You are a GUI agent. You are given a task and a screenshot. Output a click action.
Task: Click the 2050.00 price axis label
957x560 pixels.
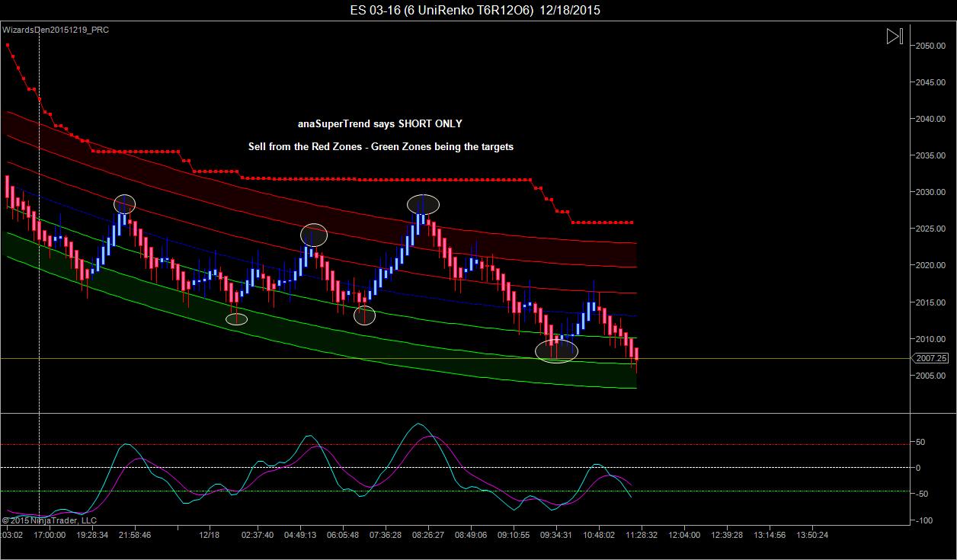point(930,46)
